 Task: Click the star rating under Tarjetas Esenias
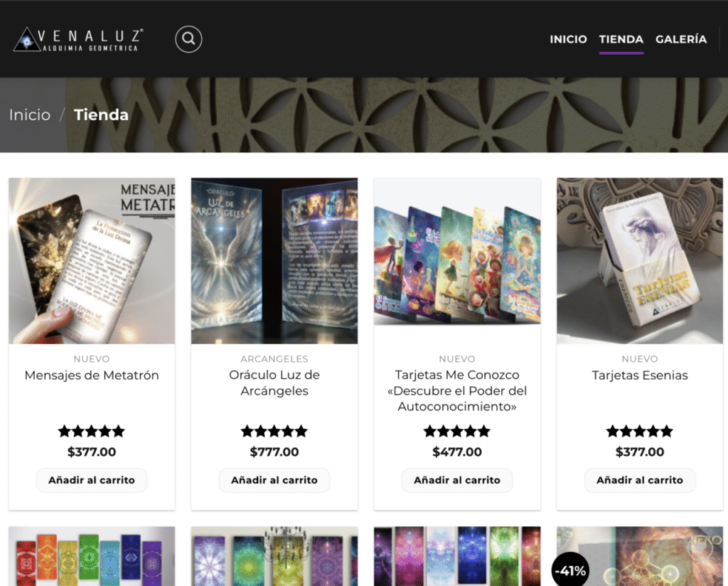pos(640,432)
